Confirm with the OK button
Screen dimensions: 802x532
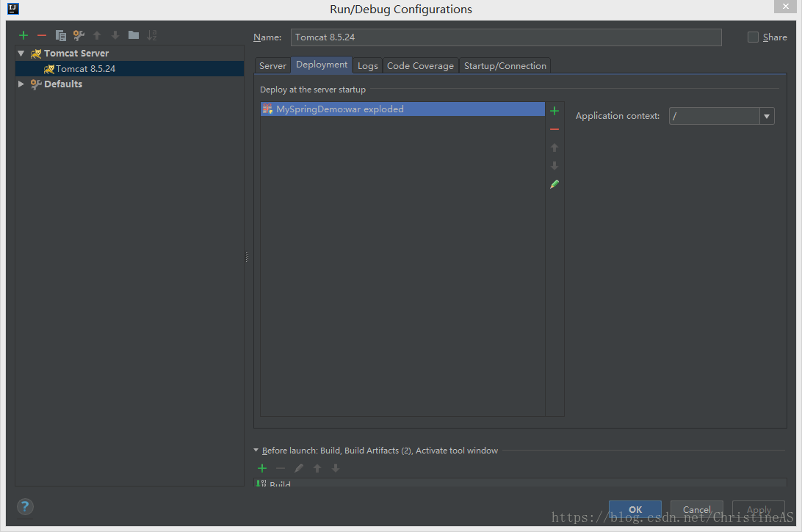coord(635,509)
